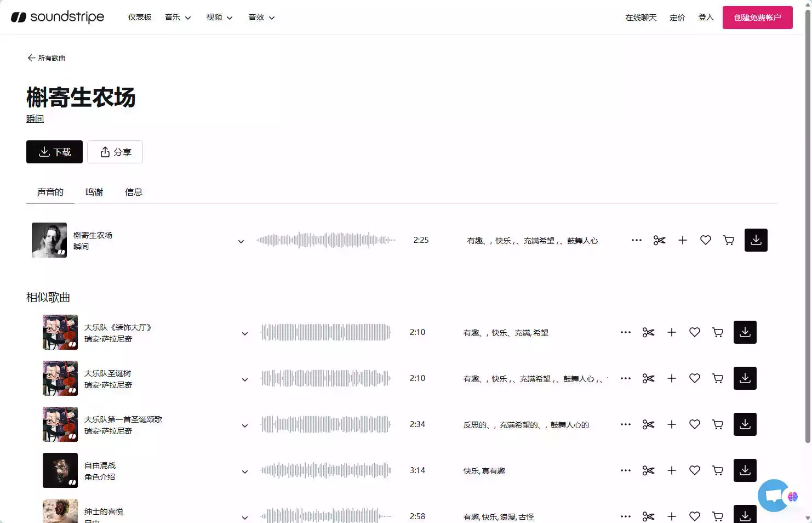Download 自由混战 track
Image resolution: width=812 pixels, height=523 pixels.
745,470
